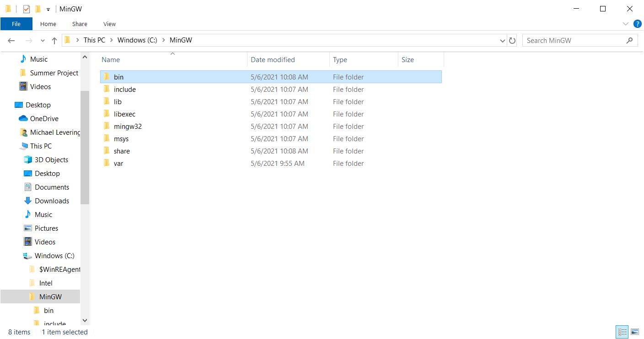Switch to Details view icon
Image resolution: width=644 pixels, height=339 pixels.
(622, 332)
